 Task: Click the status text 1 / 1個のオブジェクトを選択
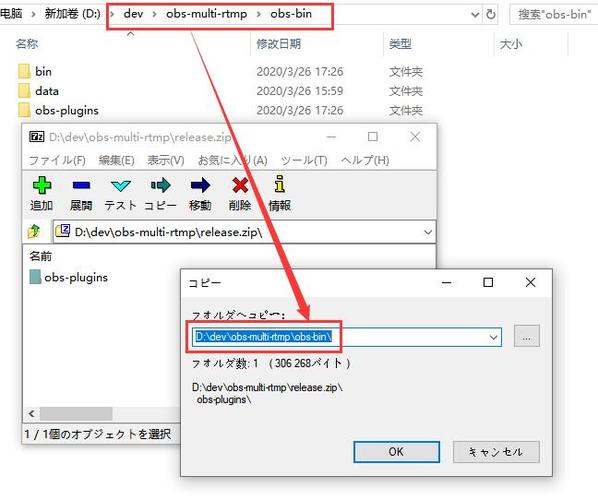pyautogui.click(x=98, y=434)
